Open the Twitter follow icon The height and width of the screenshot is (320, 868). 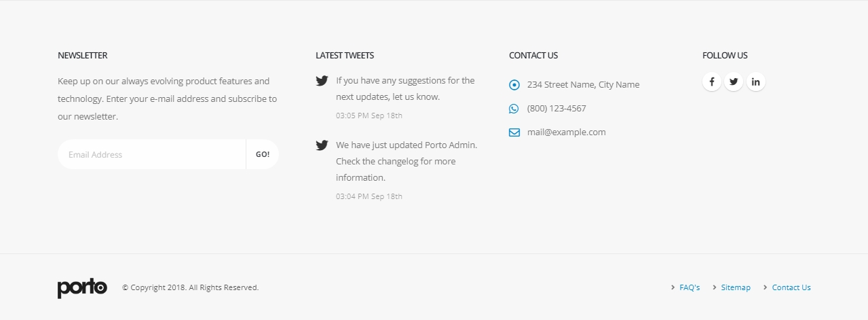(734, 82)
